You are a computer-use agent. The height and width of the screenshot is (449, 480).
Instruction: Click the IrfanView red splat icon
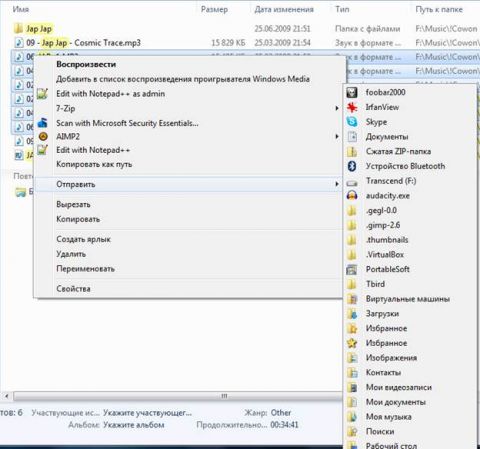(x=352, y=107)
